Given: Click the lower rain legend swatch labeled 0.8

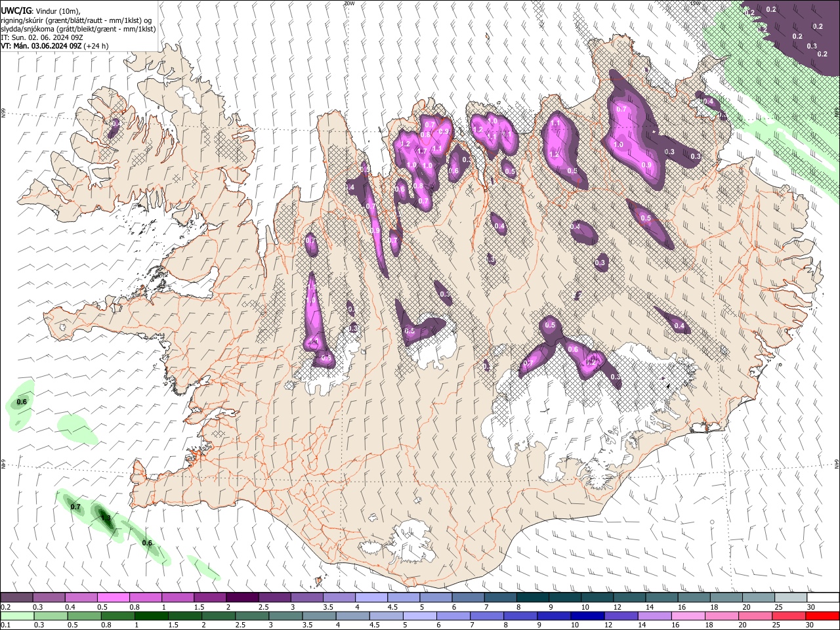Looking at the screenshot, I should 117,616.
